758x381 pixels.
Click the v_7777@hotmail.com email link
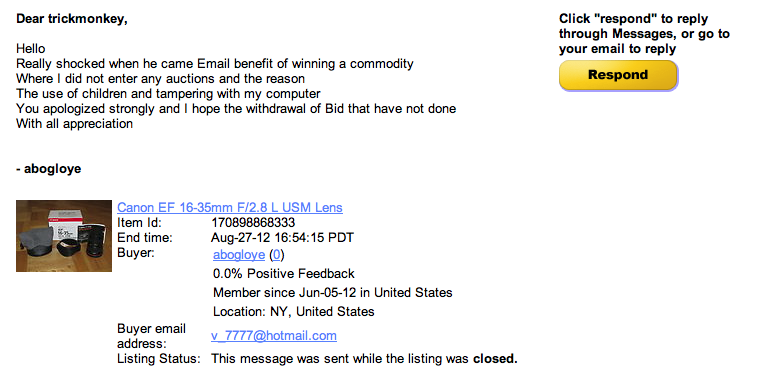274,336
